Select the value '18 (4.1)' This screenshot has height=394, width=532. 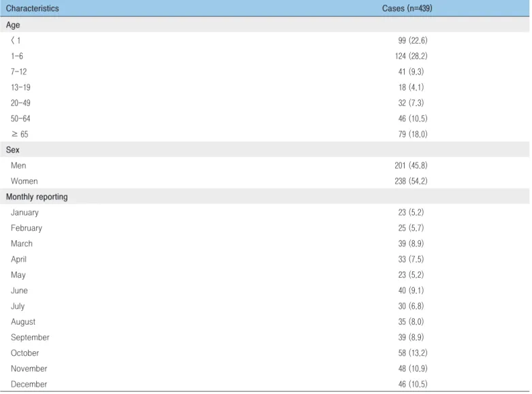click(411, 88)
